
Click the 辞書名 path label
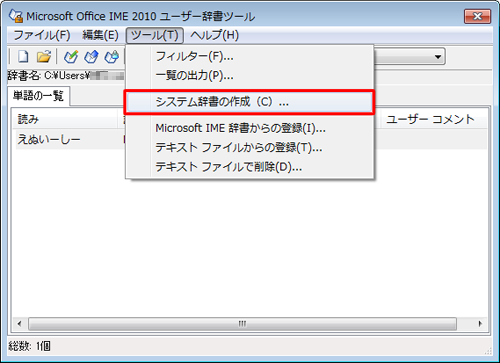pyautogui.click(x=66, y=76)
